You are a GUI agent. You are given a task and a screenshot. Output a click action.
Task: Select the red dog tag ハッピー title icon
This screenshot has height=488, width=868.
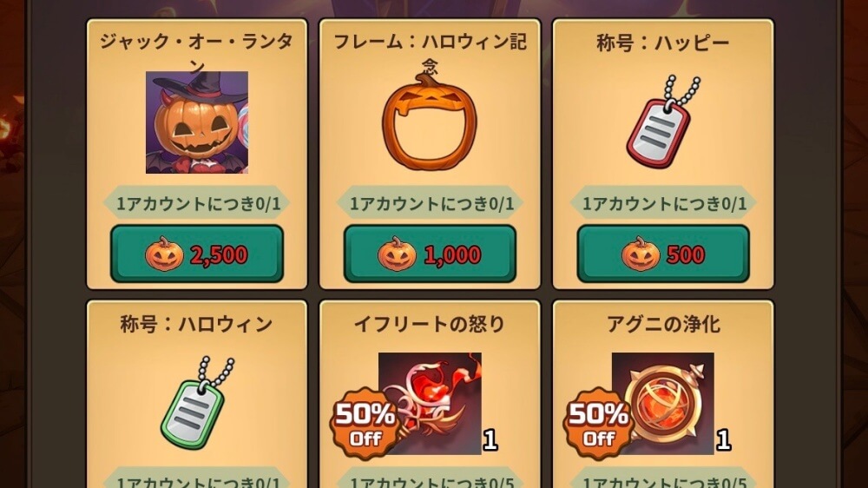[662, 122]
